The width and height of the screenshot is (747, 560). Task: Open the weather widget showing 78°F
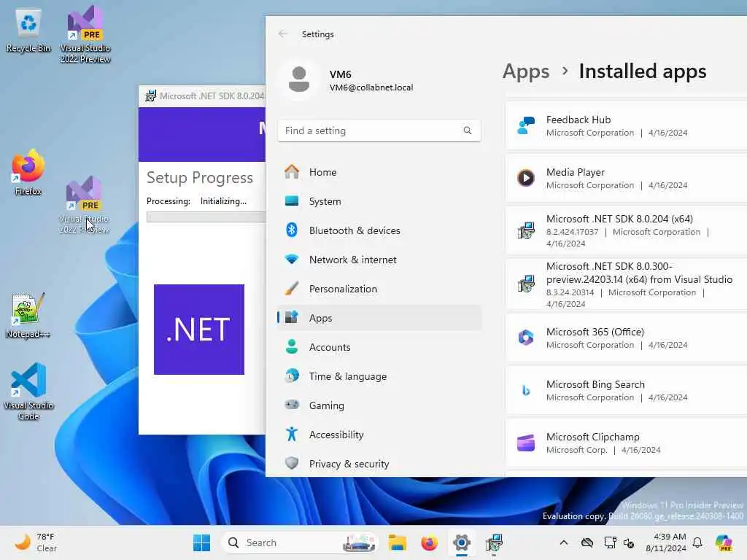(x=35, y=542)
